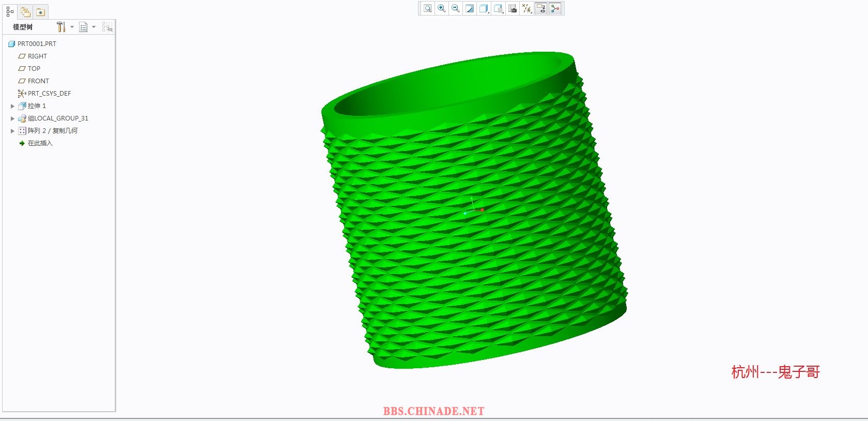Select PRT0001.PRT in the model tree
This screenshot has width=868, height=421.
point(33,44)
